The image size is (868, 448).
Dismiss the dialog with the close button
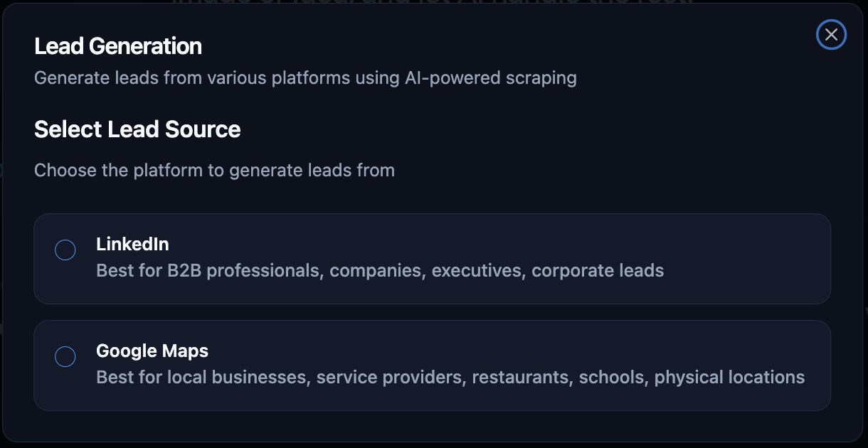pyautogui.click(x=831, y=34)
